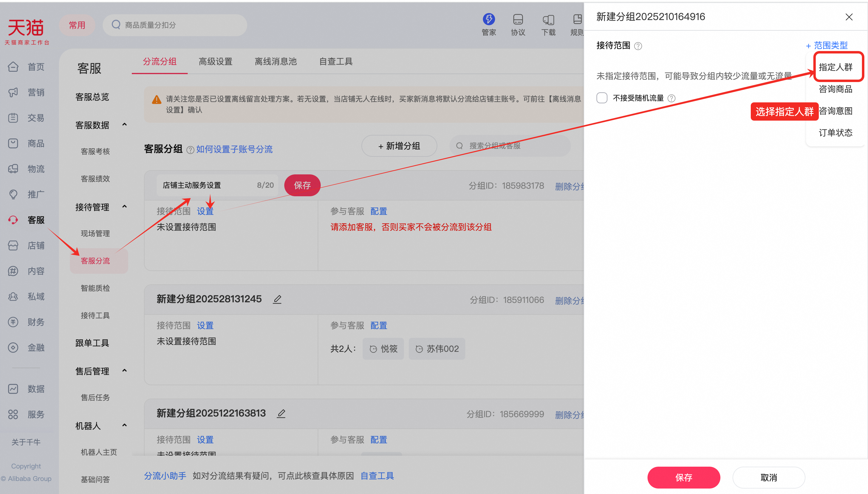Switch to the 高级设置 tab

coord(215,61)
